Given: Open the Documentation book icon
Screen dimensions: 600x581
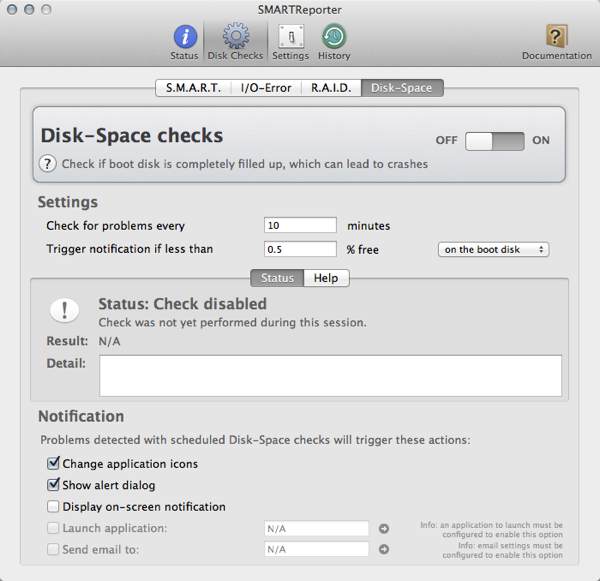Looking at the screenshot, I should pos(556,36).
